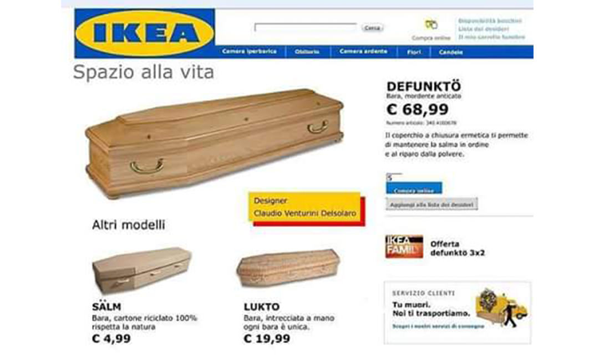Open the IKEA Family offer badge
594x364 pixels.
pos(404,247)
